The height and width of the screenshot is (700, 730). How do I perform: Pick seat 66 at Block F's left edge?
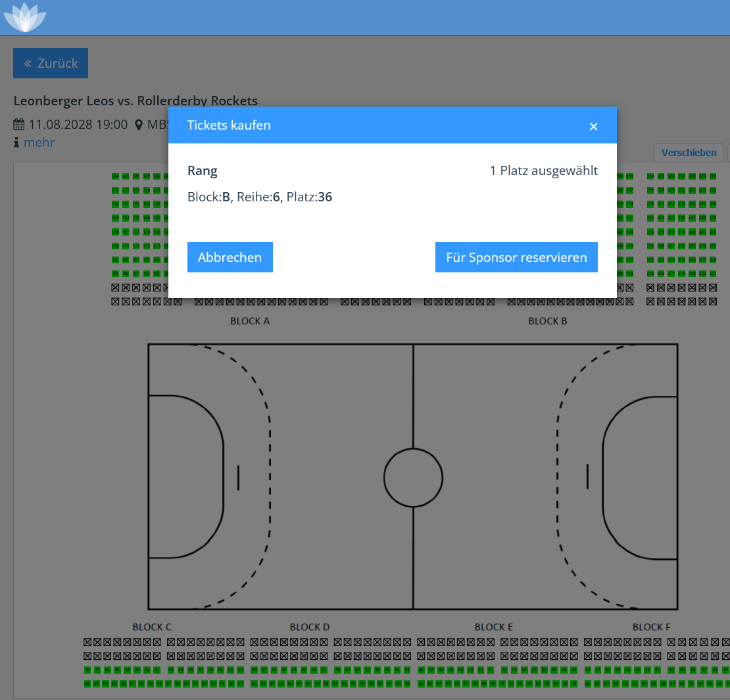(587, 684)
